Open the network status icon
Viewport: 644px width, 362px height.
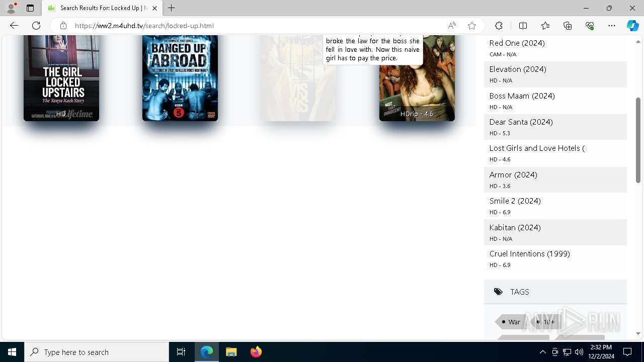567,352
